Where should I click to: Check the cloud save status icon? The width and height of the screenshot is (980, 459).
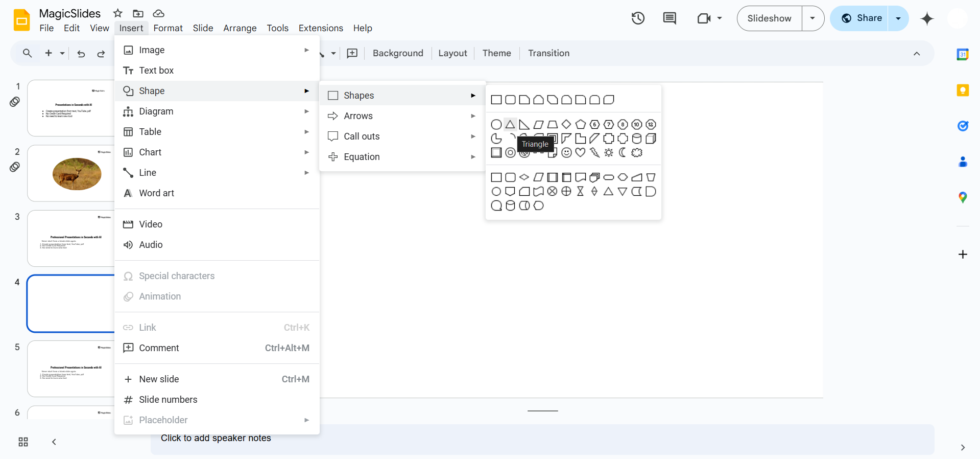pyautogui.click(x=159, y=13)
